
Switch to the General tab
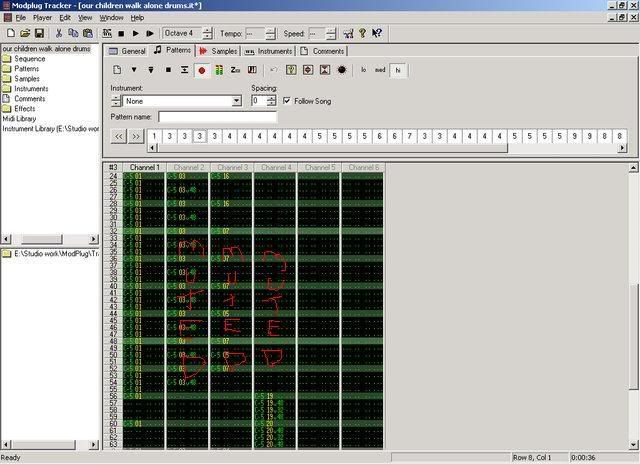(127, 51)
